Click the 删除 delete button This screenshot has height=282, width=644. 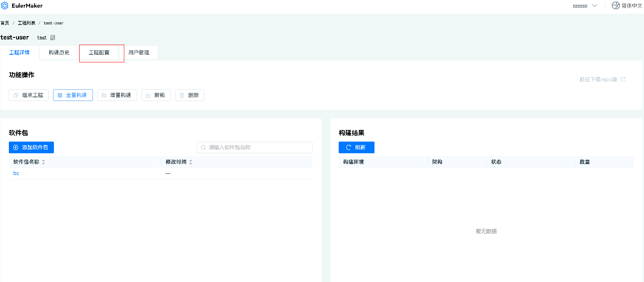coord(189,95)
